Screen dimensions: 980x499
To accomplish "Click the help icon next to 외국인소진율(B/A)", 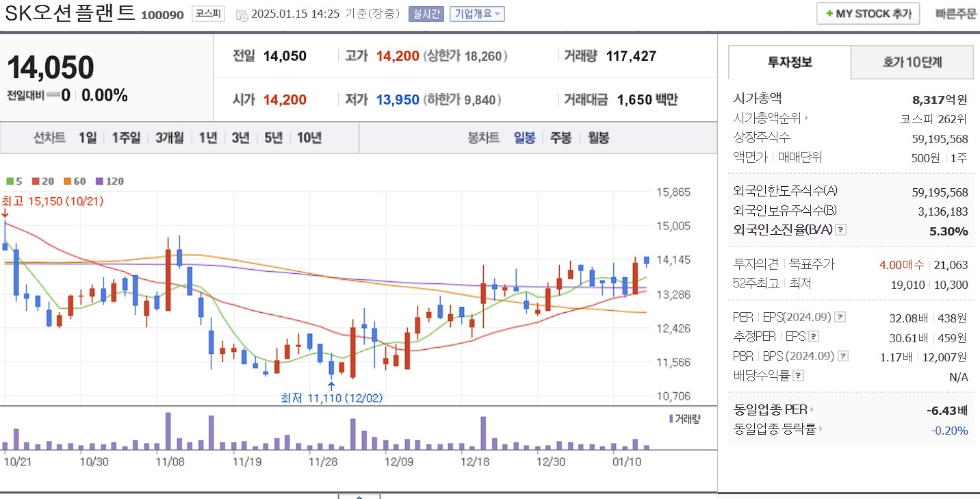I will [841, 230].
